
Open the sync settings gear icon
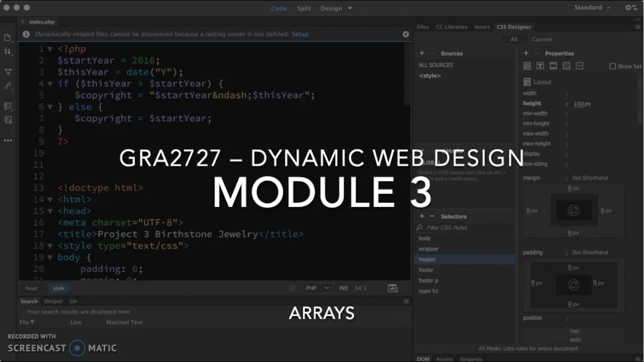point(631,8)
